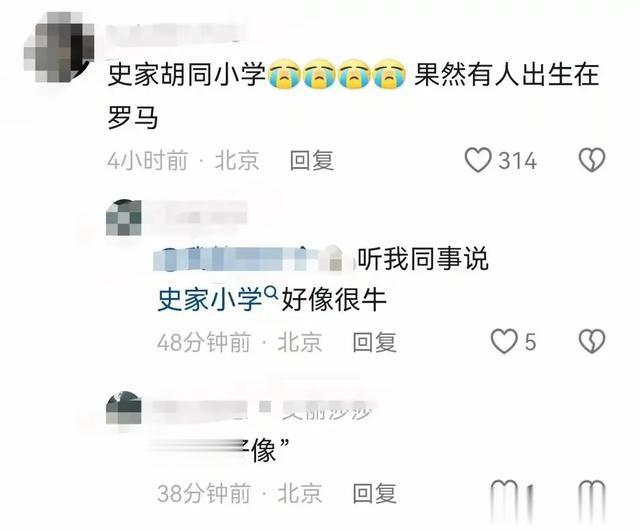Dislike the 史家胡同小学 comment via broken heart
The width and height of the screenshot is (640, 531).
point(592,160)
